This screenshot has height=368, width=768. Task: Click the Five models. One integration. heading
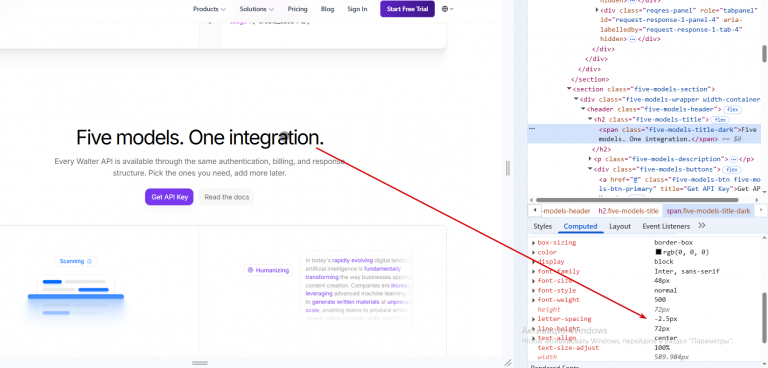coord(200,138)
